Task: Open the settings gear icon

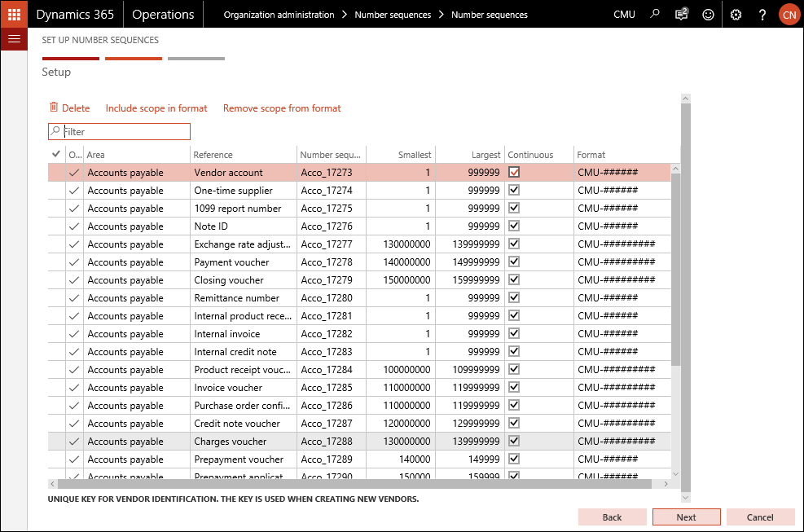Action: (736, 15)
